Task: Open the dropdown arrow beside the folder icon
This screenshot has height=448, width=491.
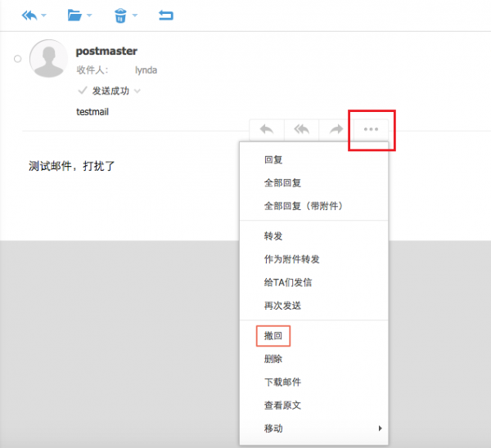Action: coord(89,16)
